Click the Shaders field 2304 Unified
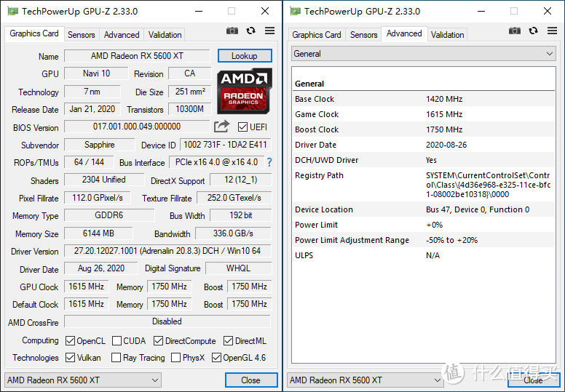565x392 pixels. tap(104, 180)
